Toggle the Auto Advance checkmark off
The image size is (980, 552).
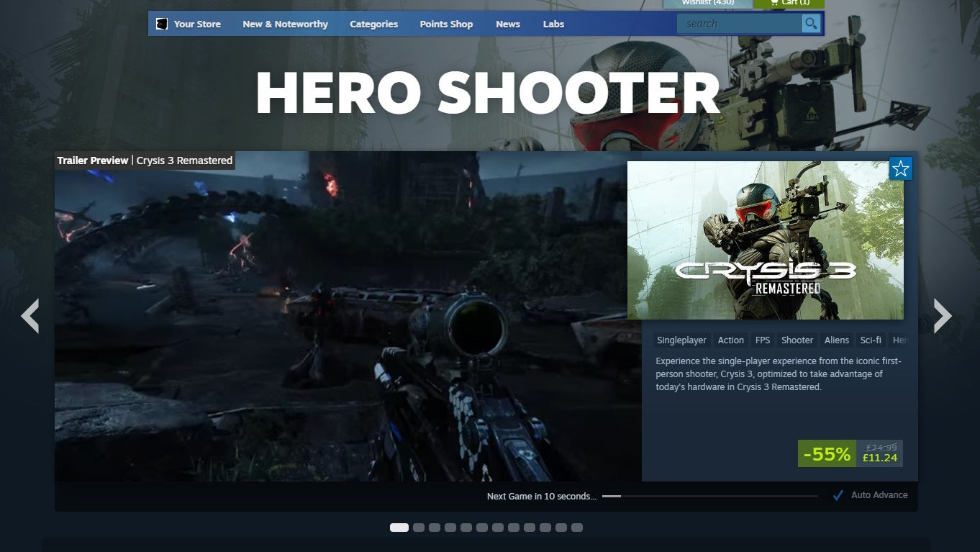point(837,494)
